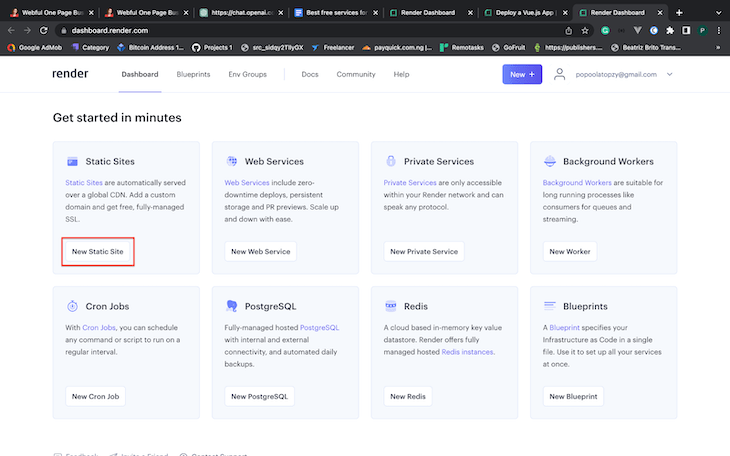The image size is (730, 456).
Task: Open the Bitcoin Address bookmark
Action: [150, 48]
